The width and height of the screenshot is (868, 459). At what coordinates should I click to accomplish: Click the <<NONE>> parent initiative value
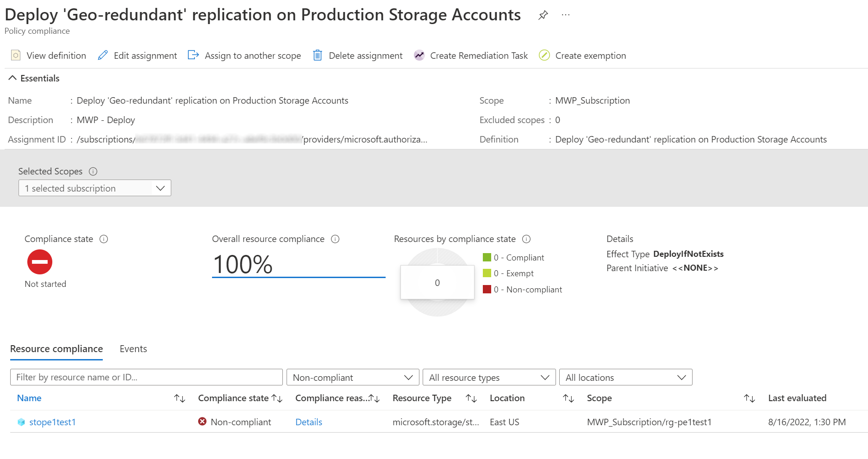pos(695,268)
